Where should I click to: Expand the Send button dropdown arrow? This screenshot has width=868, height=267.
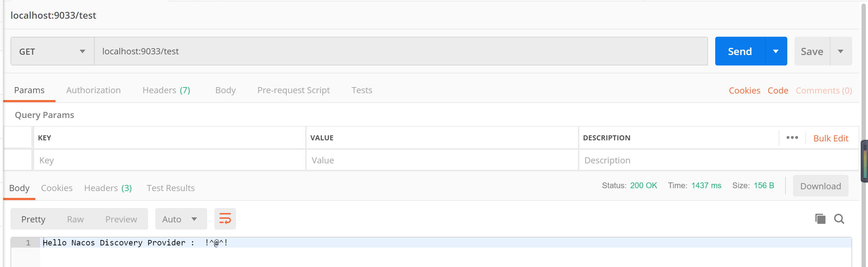pyautogui.click(x=776, y=51)
